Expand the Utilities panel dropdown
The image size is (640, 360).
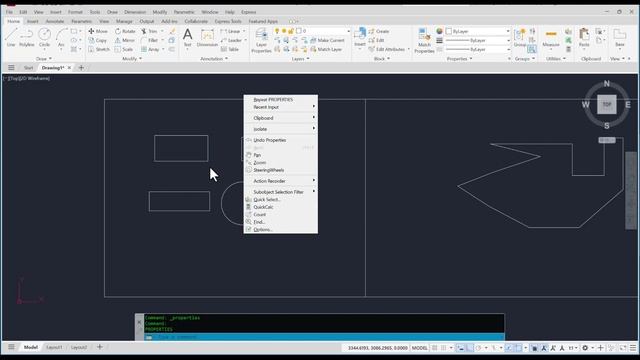(x=556, y=59)
